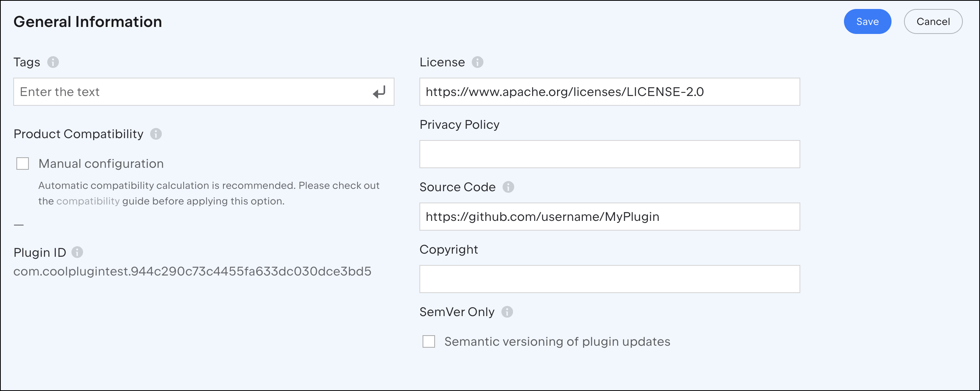Image resolution: width=980 pixels, height=391 pixels.
Task: Save the general information changes
Action: 867,21
